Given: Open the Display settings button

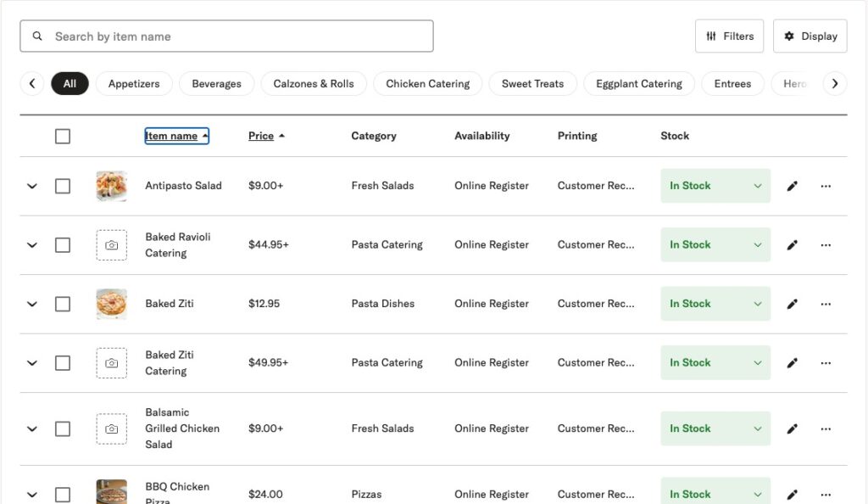Looking at the screenshot, I should tap(810, 36).
